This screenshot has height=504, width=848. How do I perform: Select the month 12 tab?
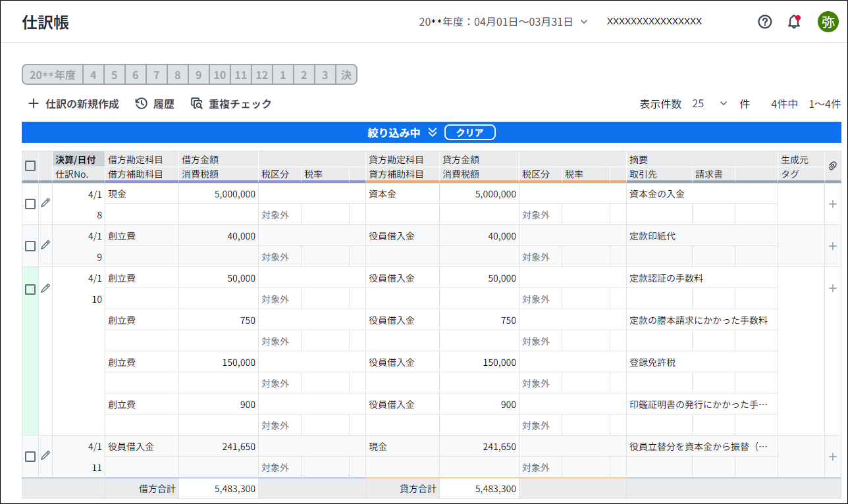[261, 75]
